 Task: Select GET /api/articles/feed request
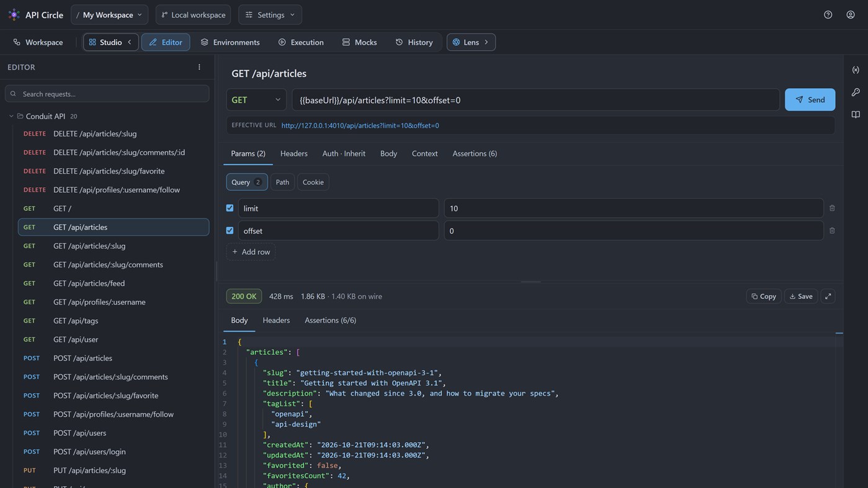tap(114, 283)
